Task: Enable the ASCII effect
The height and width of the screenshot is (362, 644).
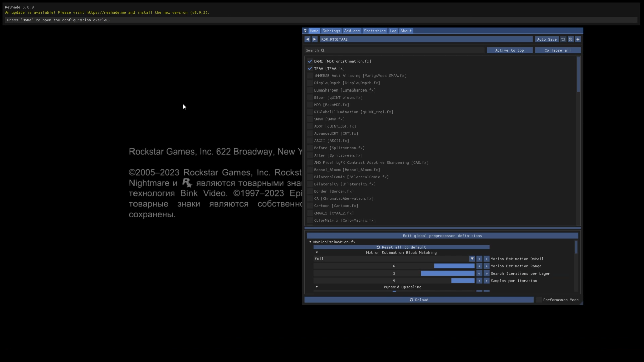Action: (310, 141)
